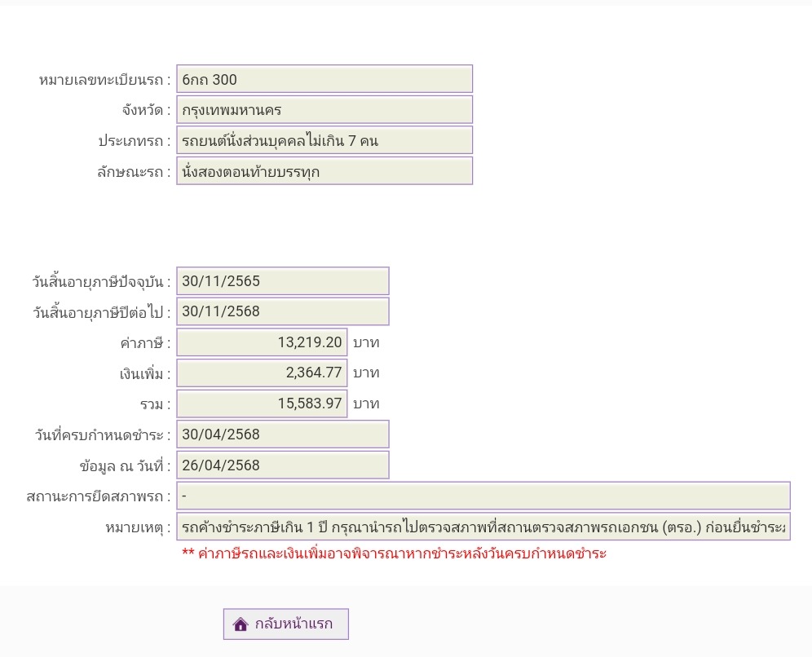Click the label ลักษณะรถ
This screenshot has height=657, width=812.
pos(134,172)
